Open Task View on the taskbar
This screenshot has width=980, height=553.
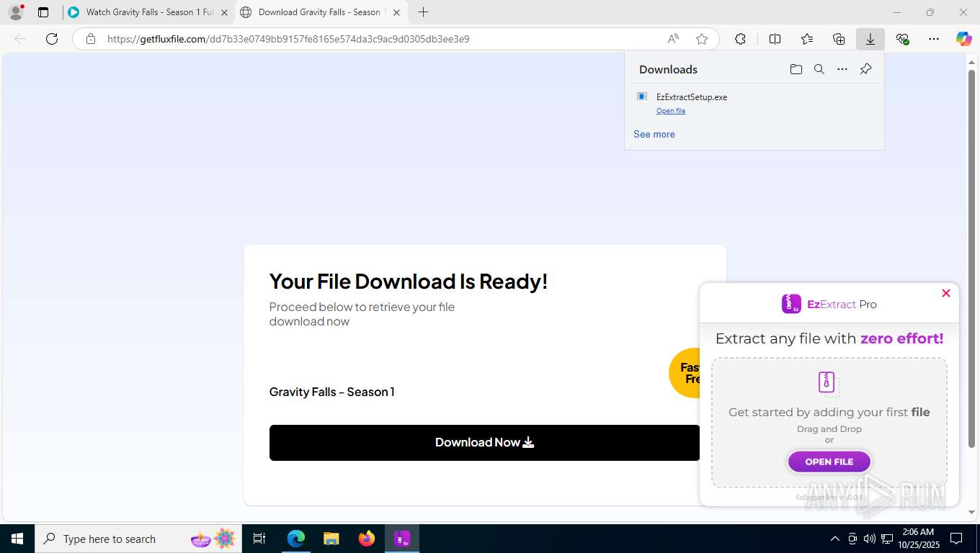click(259, 539)
